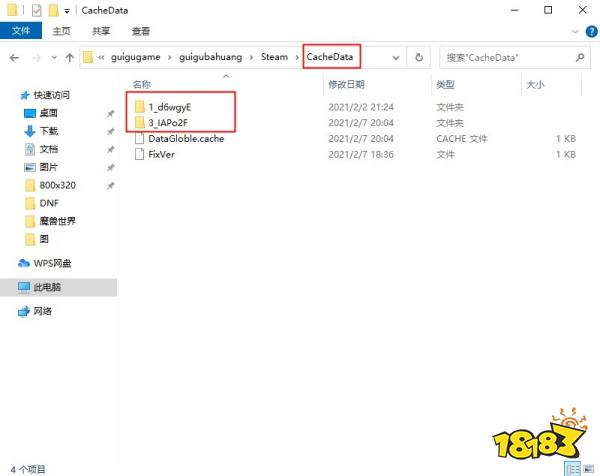
Task: Unpin 下载 using its pin icon
Action: [x=111, y=131]
